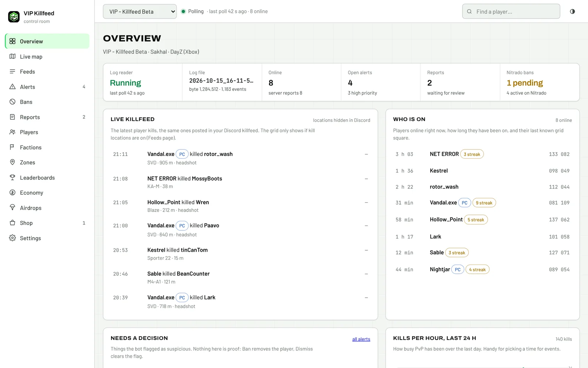588x368 pixels.
Task: Click the Players people icon
Action: tap(12, 132)
